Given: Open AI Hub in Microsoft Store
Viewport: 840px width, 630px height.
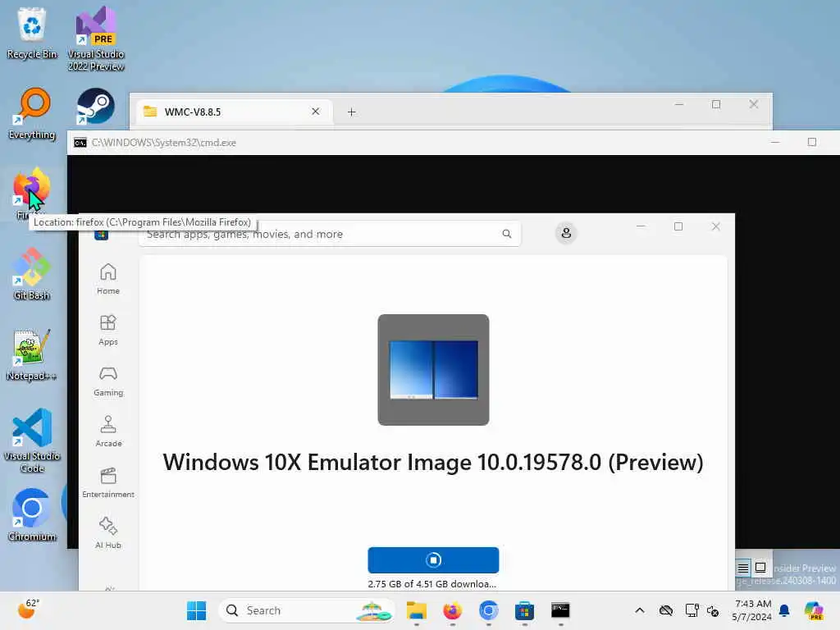Looking at the screenshot, I should (108, 533).
